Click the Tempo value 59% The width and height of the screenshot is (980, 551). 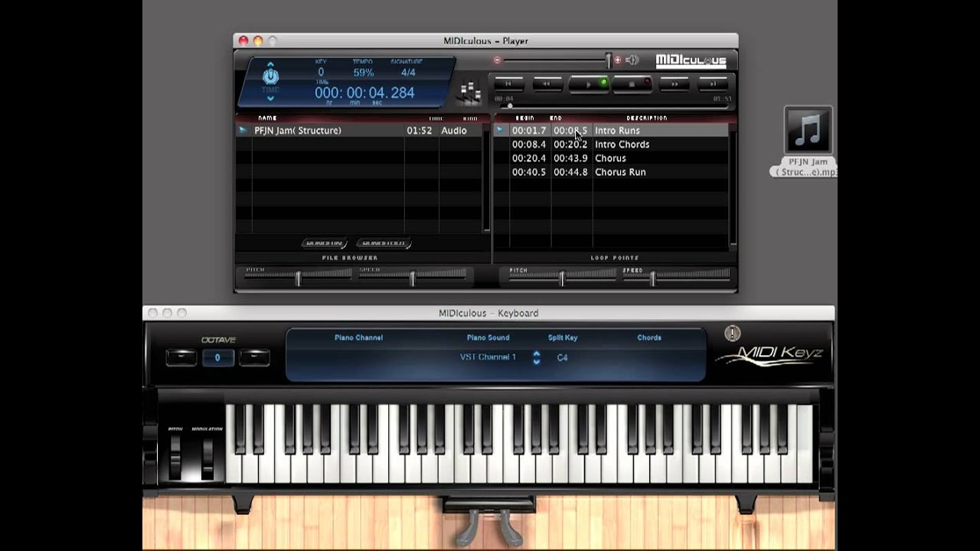tap(363, 73)
